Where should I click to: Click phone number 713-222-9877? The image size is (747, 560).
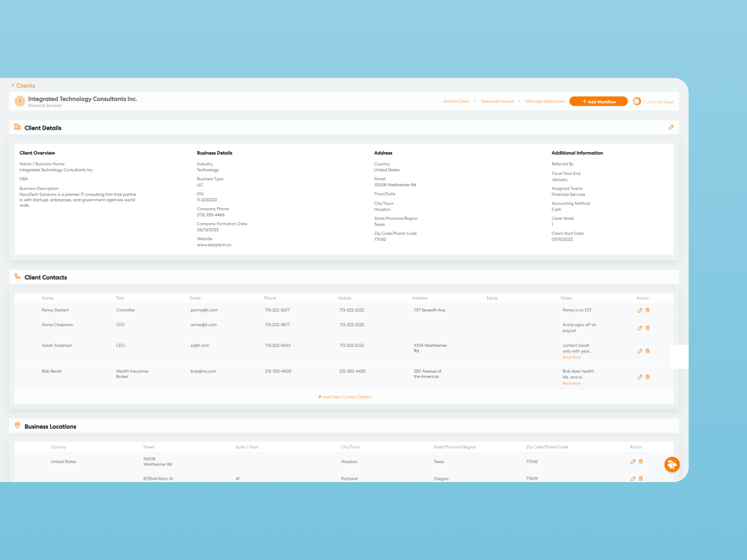tap(277, 325)
